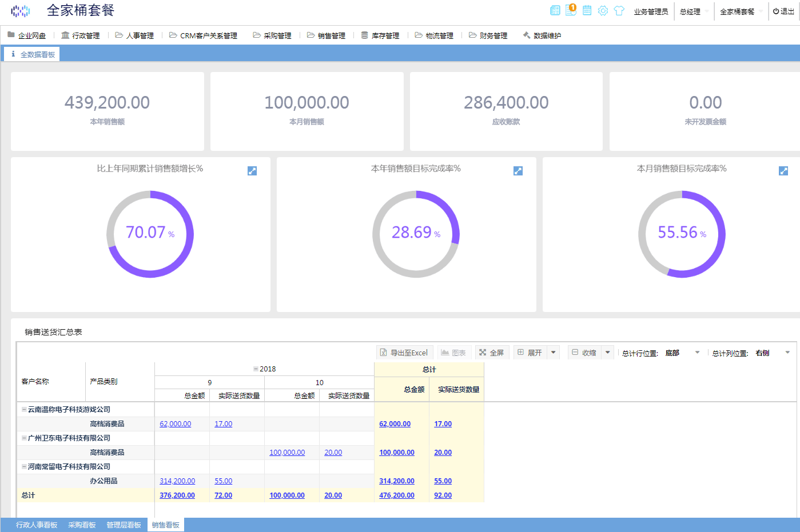
Task: Collapse the 广州卫东电子科技有限公司 row
Action: click(x=24, y=438)
